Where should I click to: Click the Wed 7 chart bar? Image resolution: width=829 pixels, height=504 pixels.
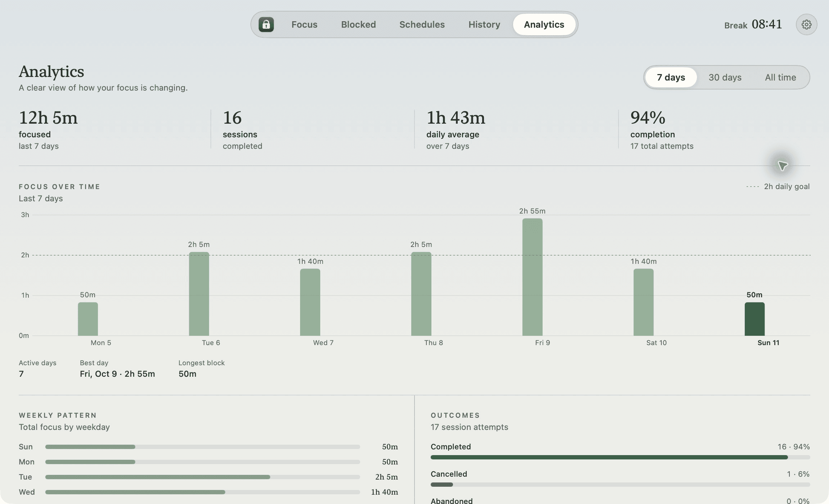310,302
